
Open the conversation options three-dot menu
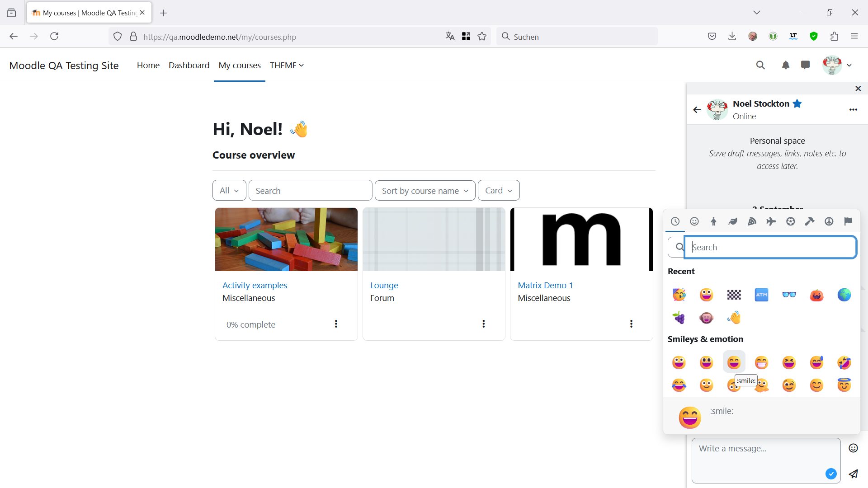853,110
